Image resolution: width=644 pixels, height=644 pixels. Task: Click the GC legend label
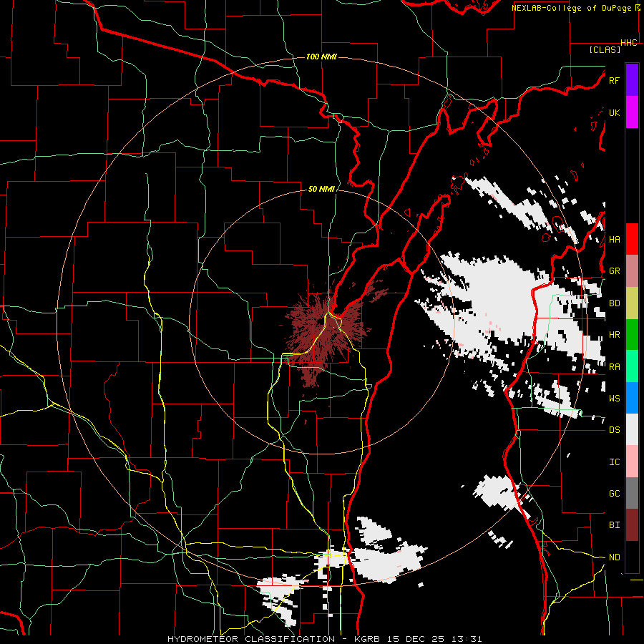(614, 494)
